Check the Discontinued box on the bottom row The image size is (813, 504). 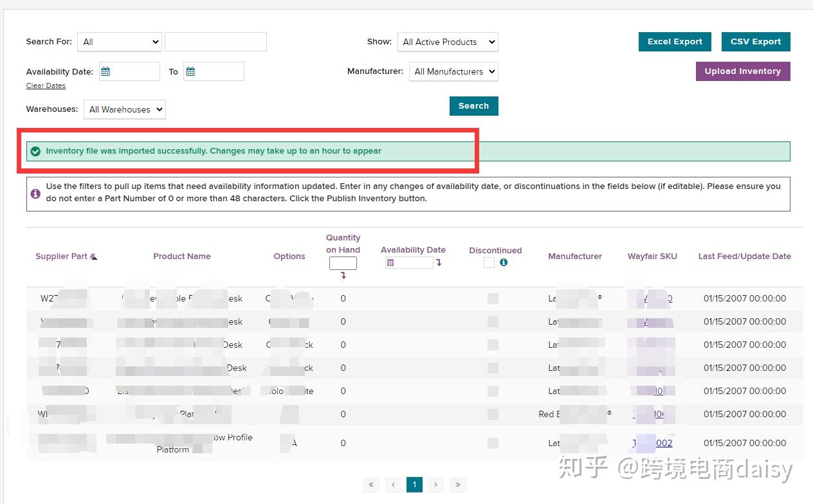point(493,443)
